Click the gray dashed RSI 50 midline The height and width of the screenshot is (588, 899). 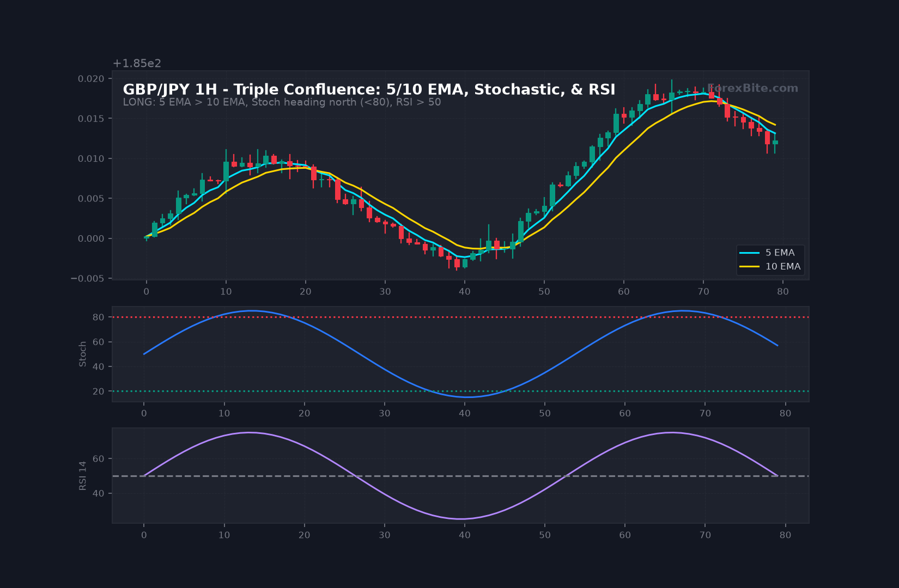point(460,476)
